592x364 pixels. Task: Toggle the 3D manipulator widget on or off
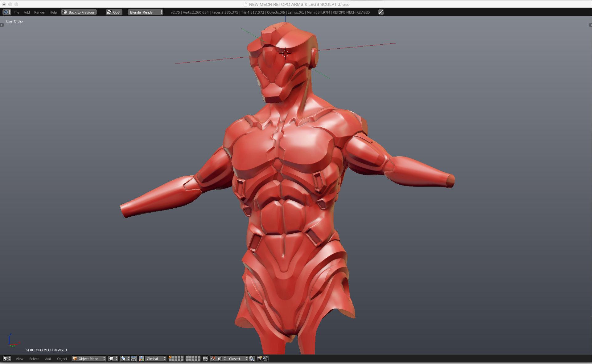point(134,358)
